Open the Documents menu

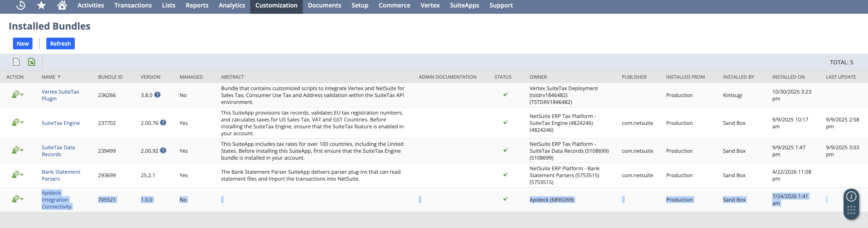(x=324, y=5)
